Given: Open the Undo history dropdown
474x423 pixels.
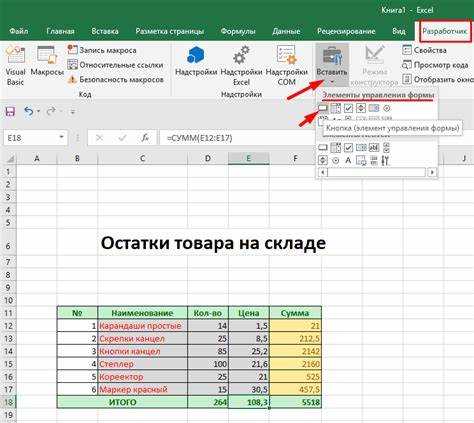Looking at the screenshot, I should click(39, 111).
